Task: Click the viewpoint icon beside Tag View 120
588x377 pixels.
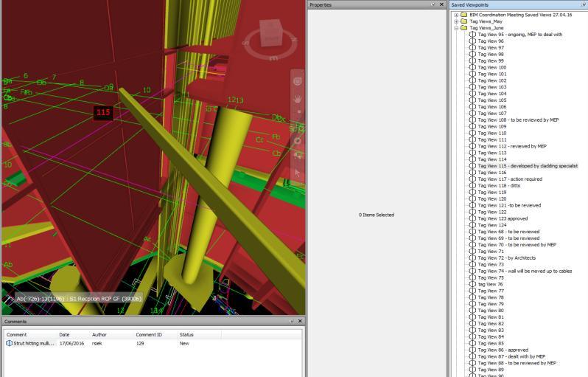Action: tap(472, 198)
